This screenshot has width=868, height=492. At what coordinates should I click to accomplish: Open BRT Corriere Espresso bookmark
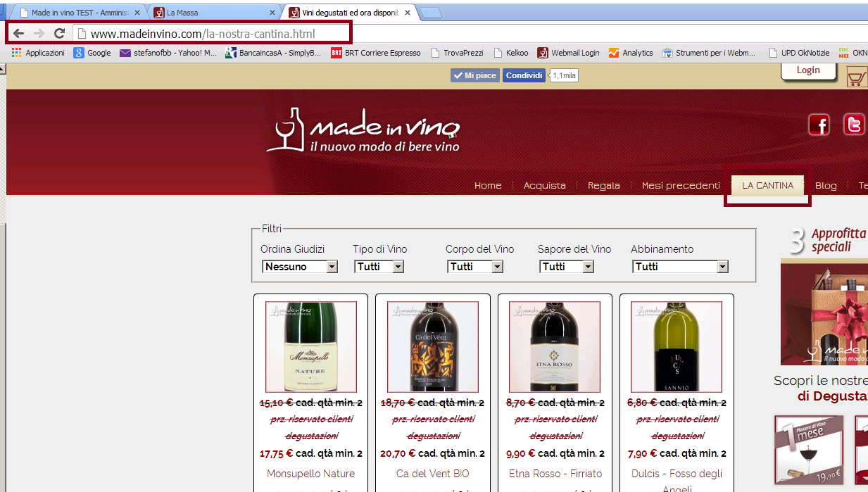pos(376,53)
